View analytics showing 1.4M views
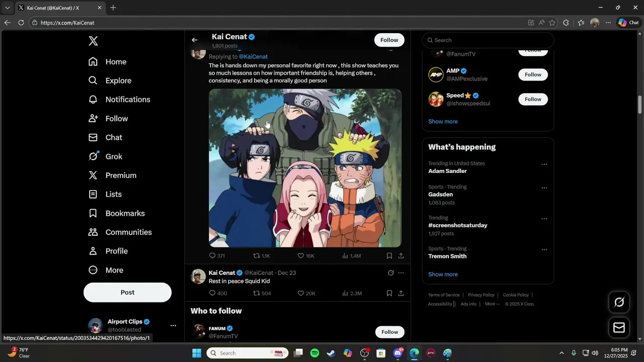644x362 pixels. tap(351, 256)
